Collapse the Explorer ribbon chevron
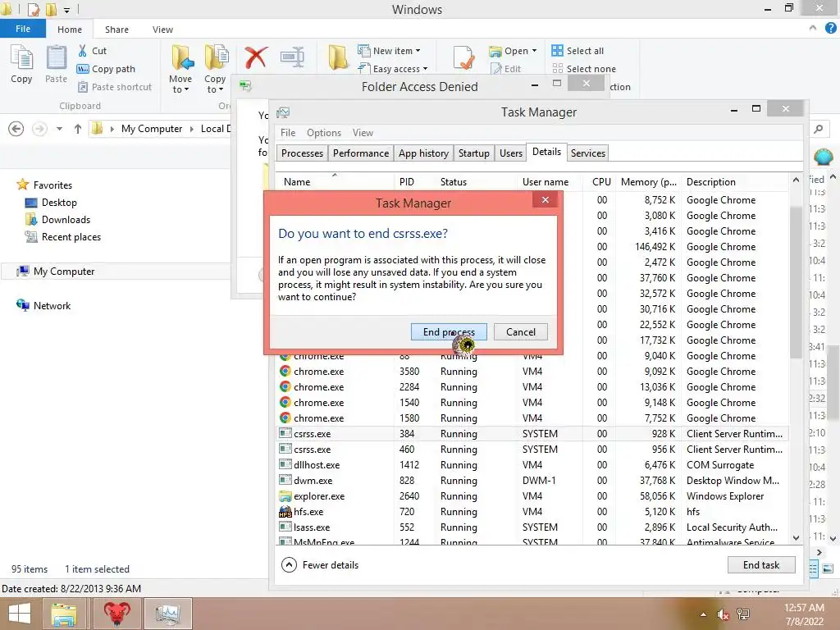This screenshot has height=630, width=840. 813,29
